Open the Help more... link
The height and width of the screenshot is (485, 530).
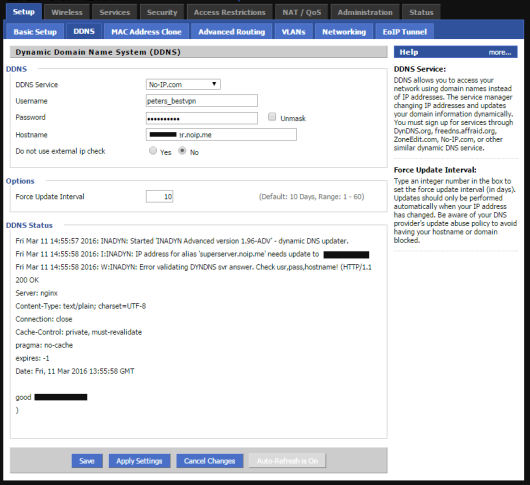point(500,52)
